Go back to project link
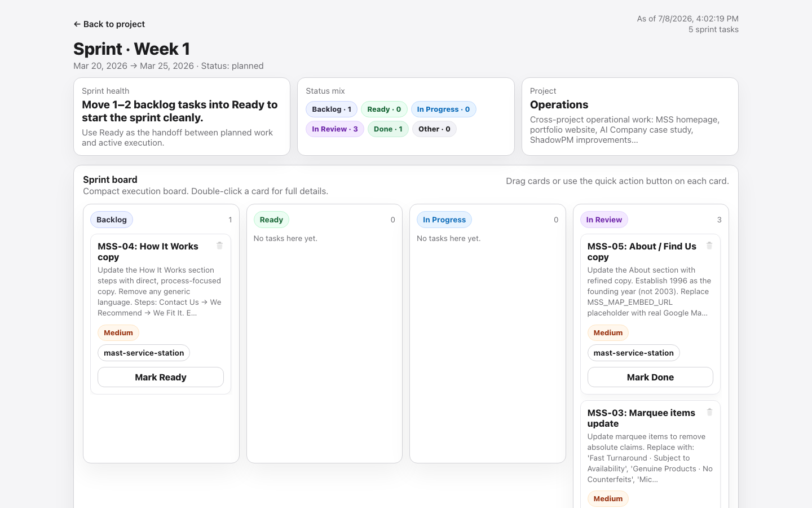812x508 pixels. coord(109,24)
